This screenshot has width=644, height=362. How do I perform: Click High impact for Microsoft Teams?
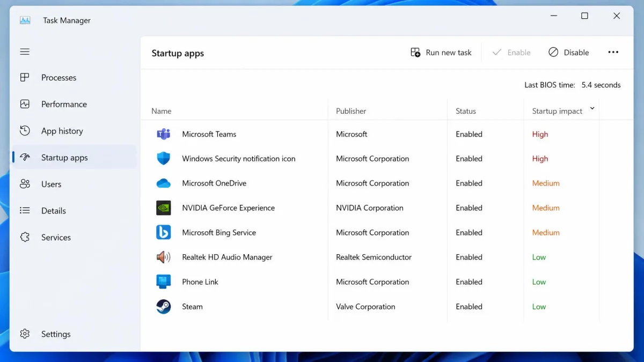click(540, 134)
